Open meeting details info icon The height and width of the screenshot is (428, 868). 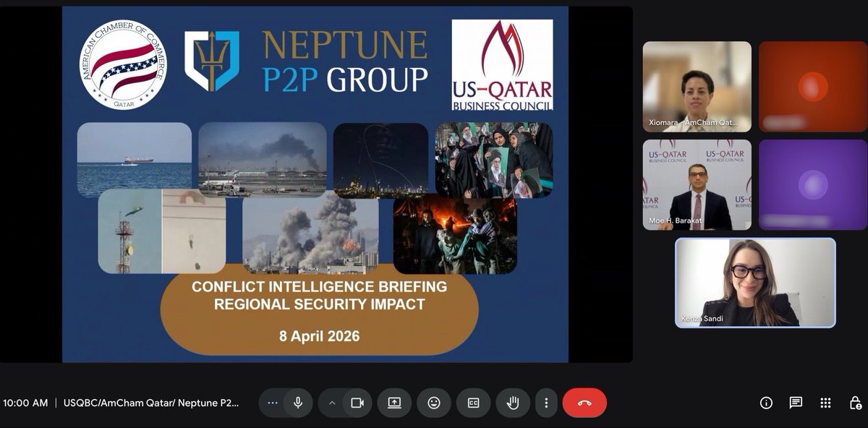[x=766, y=403]
